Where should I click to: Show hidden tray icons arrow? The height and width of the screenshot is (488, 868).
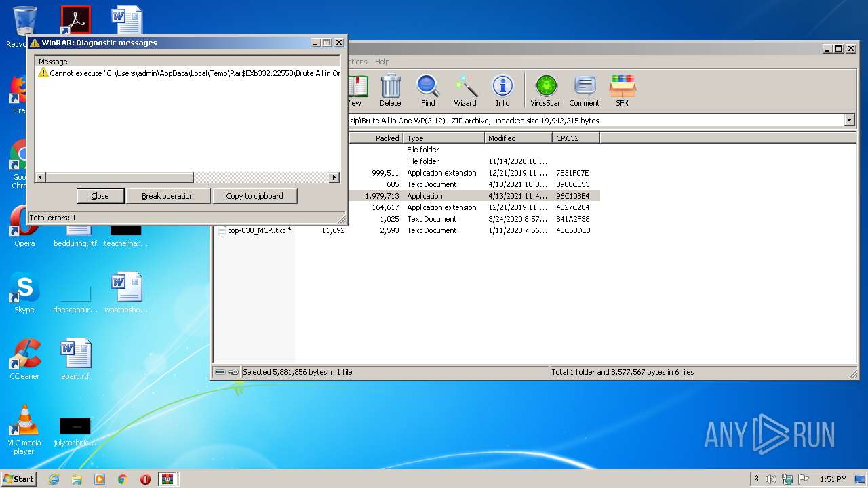pos(756,479)
